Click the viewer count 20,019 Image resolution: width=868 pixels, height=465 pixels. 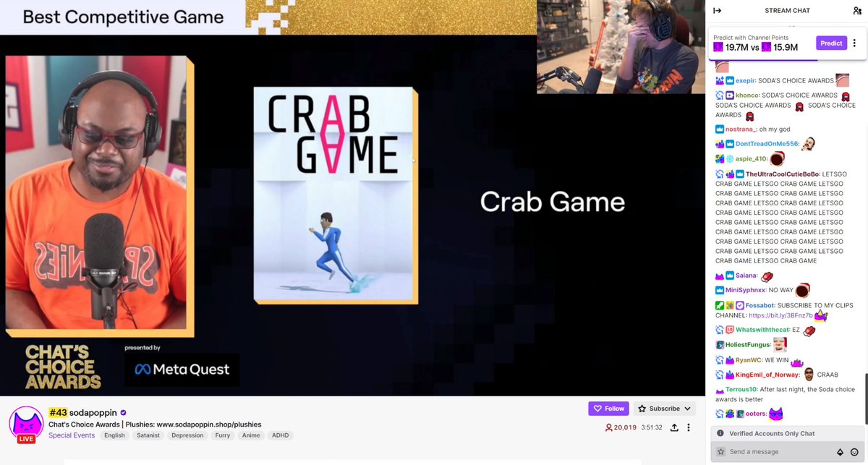tap(621, 427)
